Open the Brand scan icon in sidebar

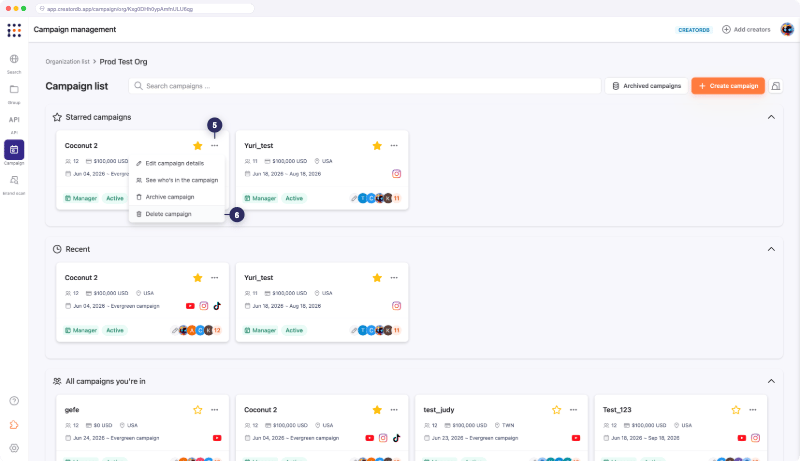(14, 180)
